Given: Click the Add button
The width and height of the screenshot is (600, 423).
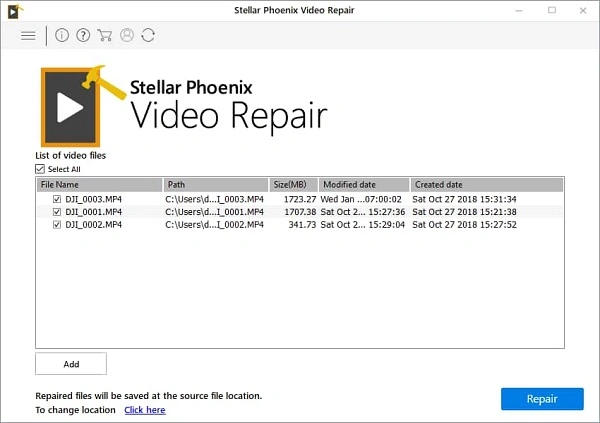Looking at the screenshot, I should [x=71, y=364].
